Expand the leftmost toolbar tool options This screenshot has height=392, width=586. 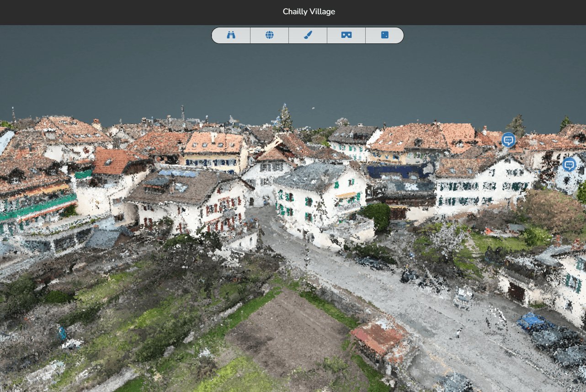[231, 35]
